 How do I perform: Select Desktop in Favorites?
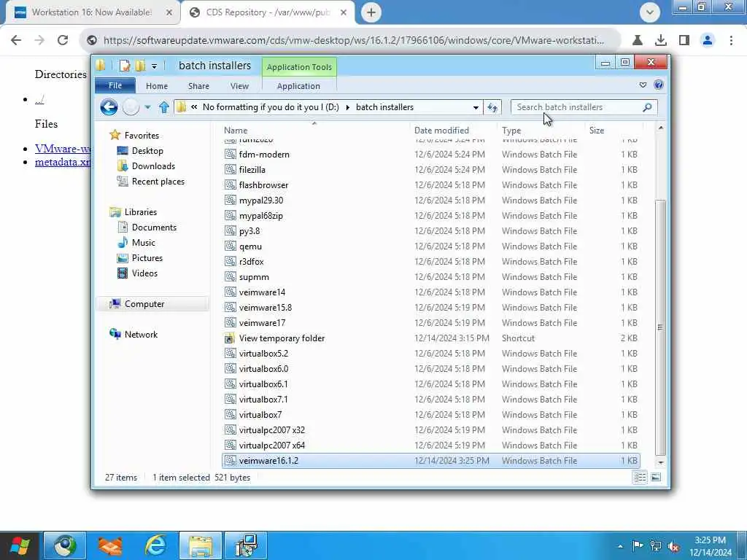(x=147, y=151)
